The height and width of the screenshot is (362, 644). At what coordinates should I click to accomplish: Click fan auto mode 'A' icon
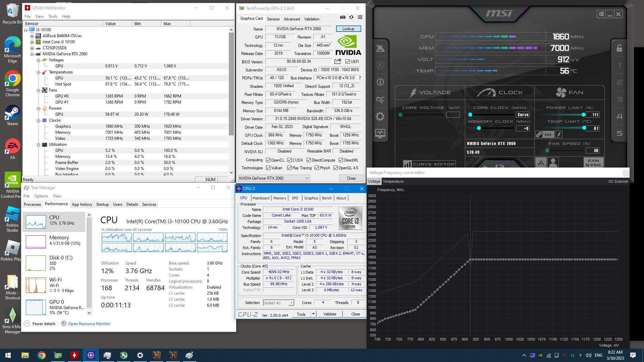(541, 163)
